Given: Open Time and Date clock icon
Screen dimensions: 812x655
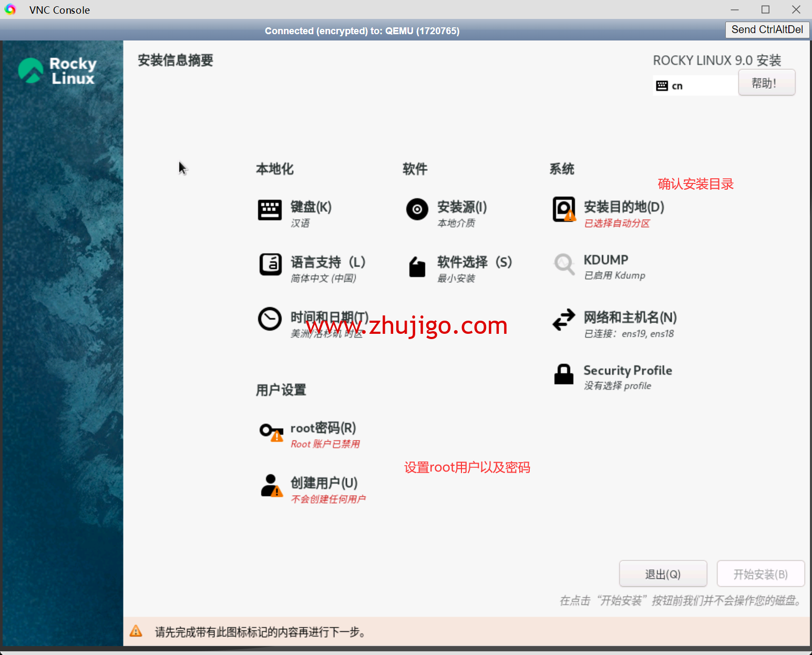Looking at the screenshot, I should point(270,319).
